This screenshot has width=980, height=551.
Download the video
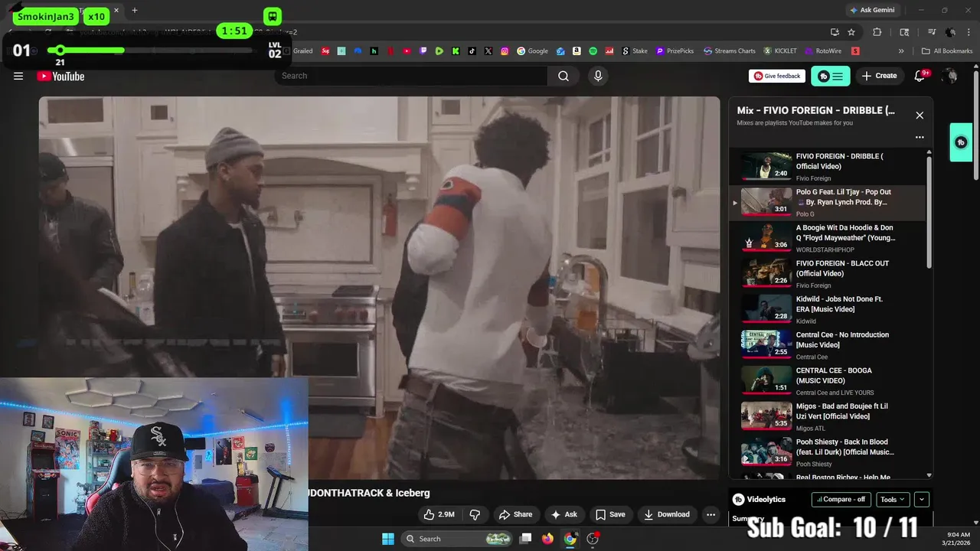(667, 514)
